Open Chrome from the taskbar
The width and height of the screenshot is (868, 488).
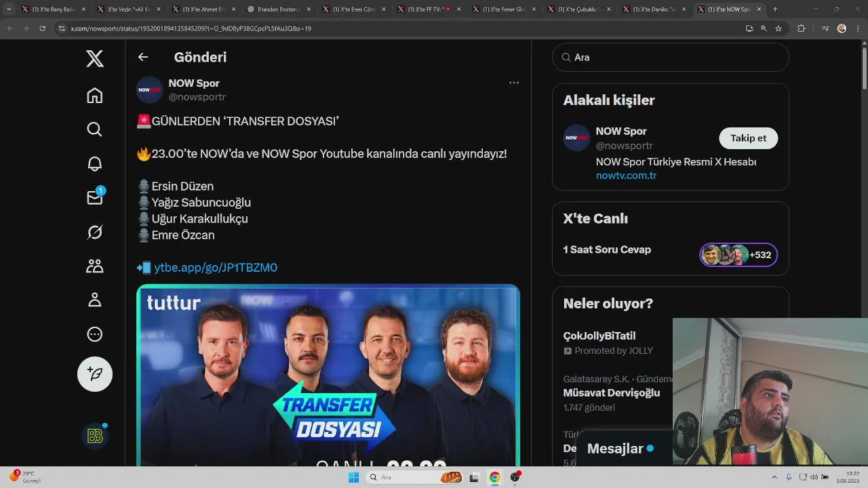495,477
